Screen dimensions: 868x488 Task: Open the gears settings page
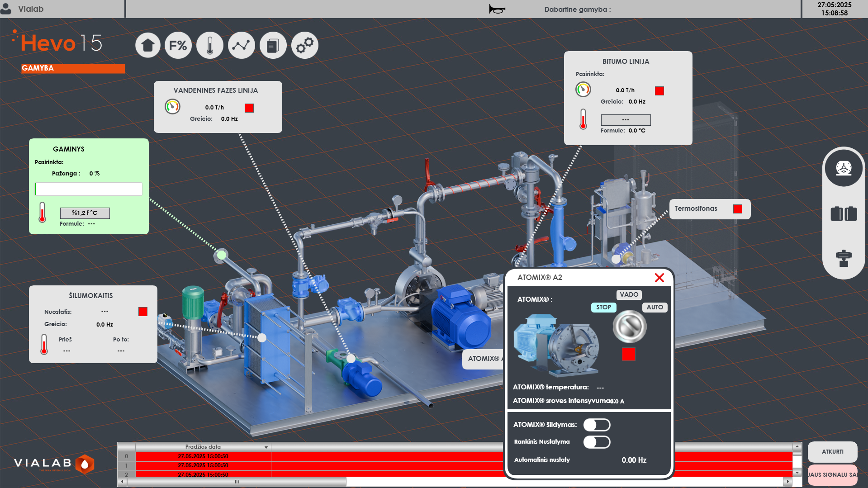tap(305, 46)
